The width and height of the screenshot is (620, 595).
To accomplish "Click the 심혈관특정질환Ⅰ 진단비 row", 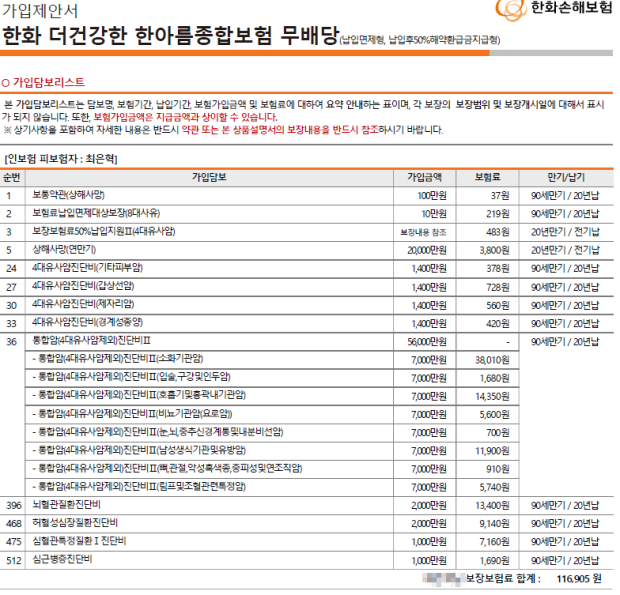I will pyautogui.click(x=307, y=542).
